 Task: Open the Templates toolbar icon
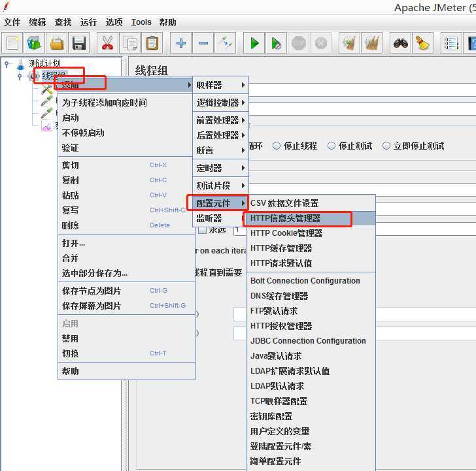pyautogui.click(x=34, y=43)
